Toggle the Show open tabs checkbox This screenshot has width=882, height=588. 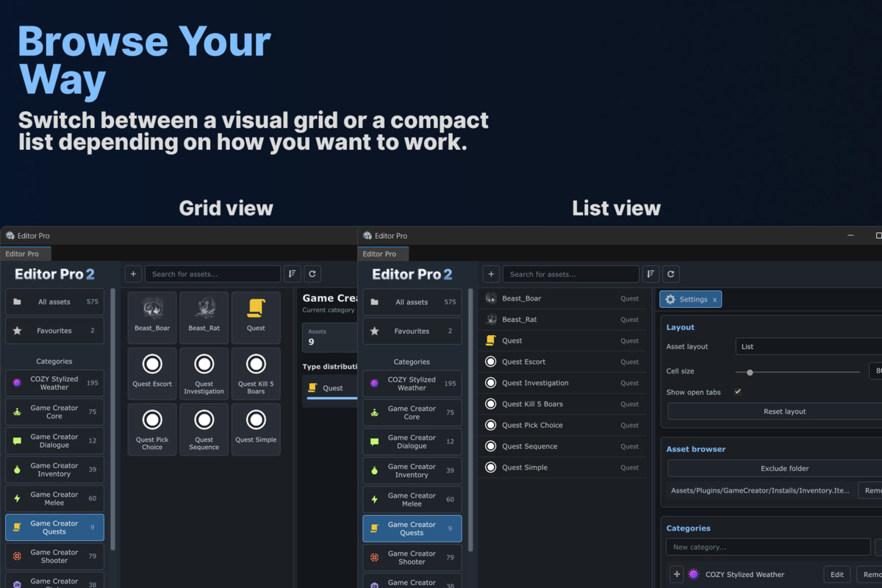738,392
